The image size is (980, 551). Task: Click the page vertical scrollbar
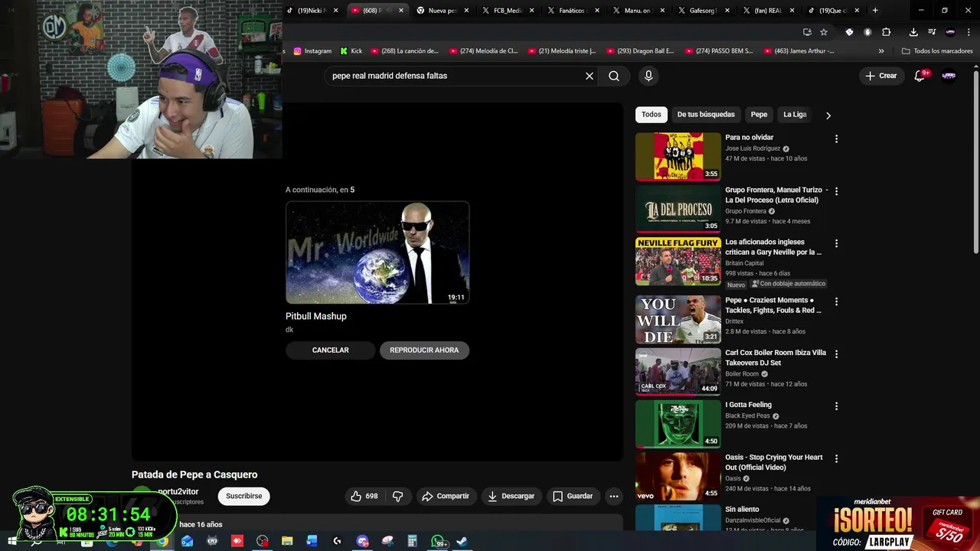975,161
